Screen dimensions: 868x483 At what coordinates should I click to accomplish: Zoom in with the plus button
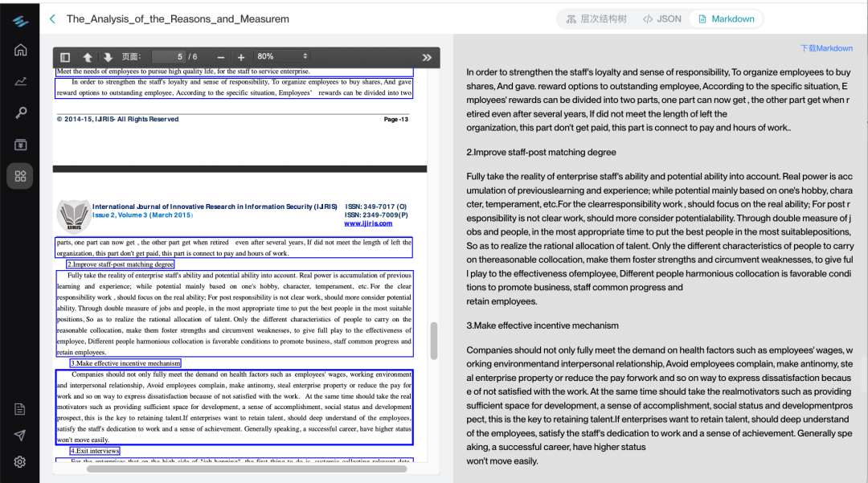pos(241,57)
